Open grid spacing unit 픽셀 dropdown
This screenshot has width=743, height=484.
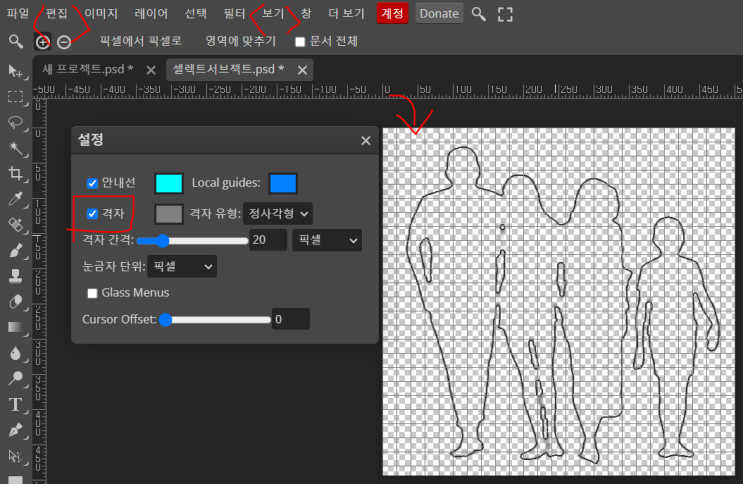pyautogui.click(x=326, y=240)
